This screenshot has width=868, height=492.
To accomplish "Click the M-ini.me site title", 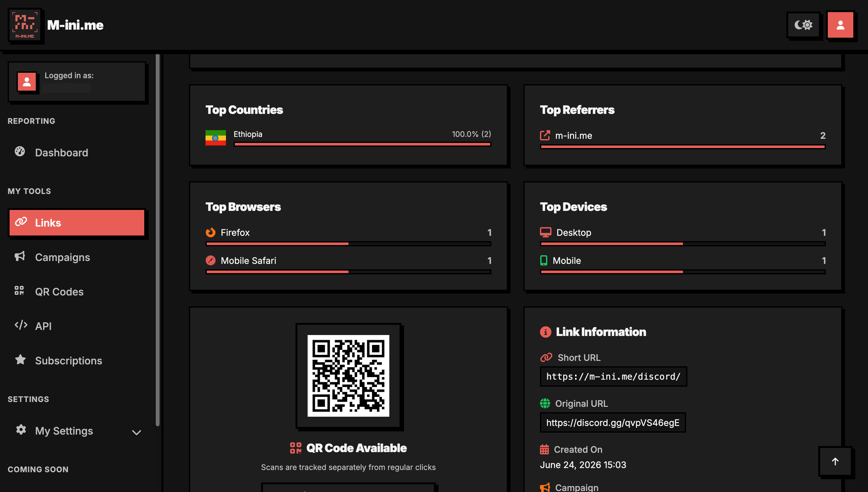I will click(75, 25).
